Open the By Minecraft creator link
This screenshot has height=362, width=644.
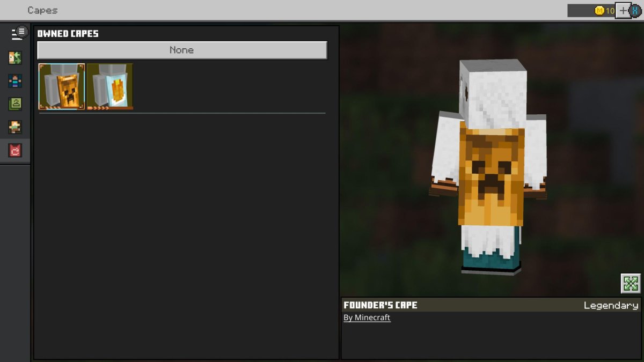[367, 317]
